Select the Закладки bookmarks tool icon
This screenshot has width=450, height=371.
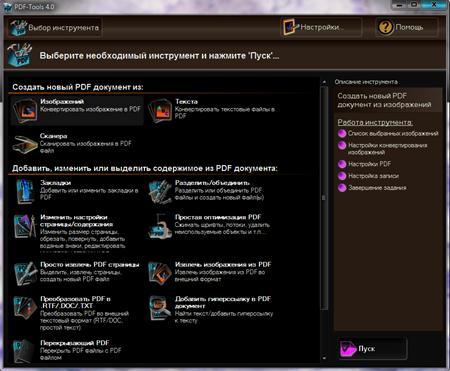[x=25, y=191]
